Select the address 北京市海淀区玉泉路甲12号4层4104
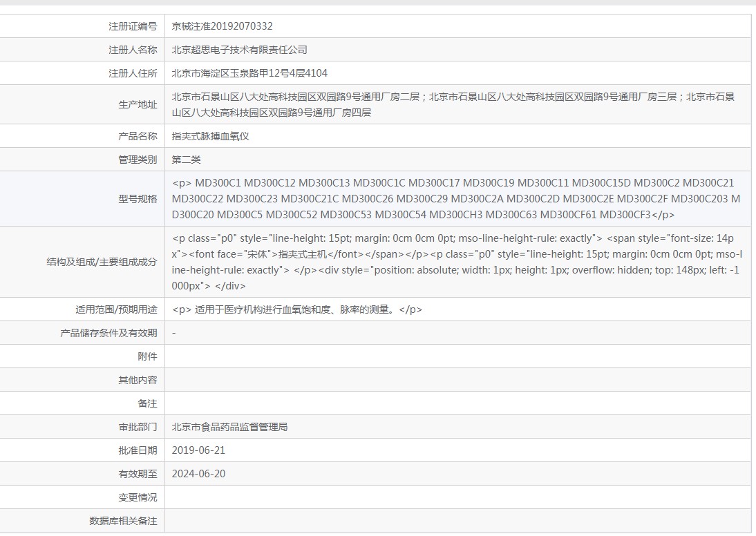 [249, 73]
